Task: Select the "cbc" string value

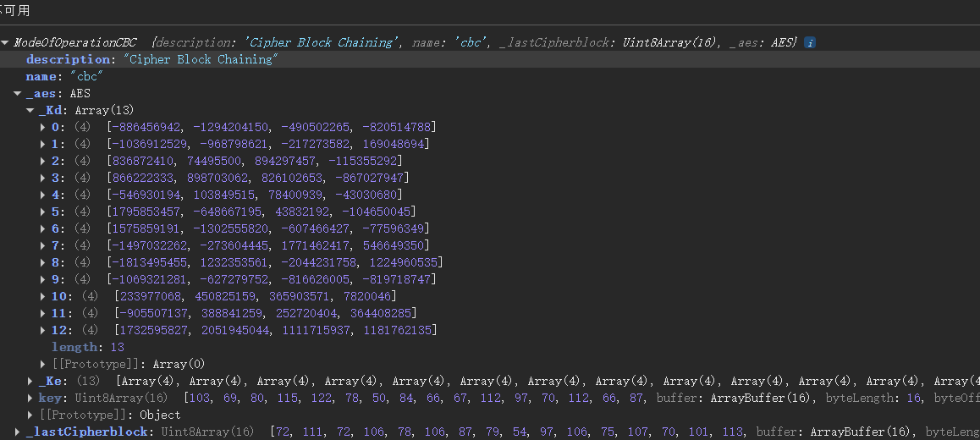Action: pyautogui.click(x=87, y=76)
